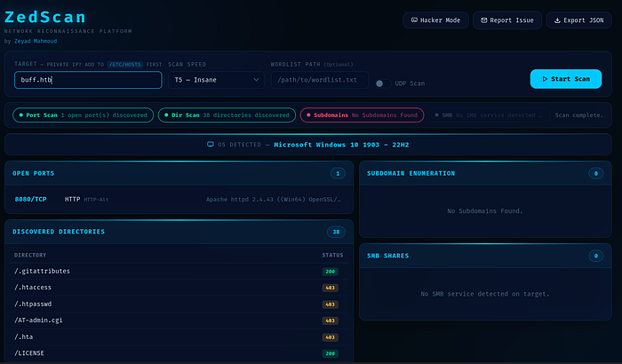Click the 8080/TCP port entry

[30, 199]
